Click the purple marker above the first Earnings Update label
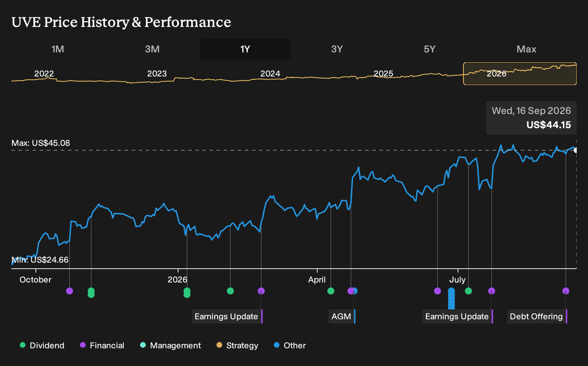Screen dimensions: 588x366 (261, 291)
